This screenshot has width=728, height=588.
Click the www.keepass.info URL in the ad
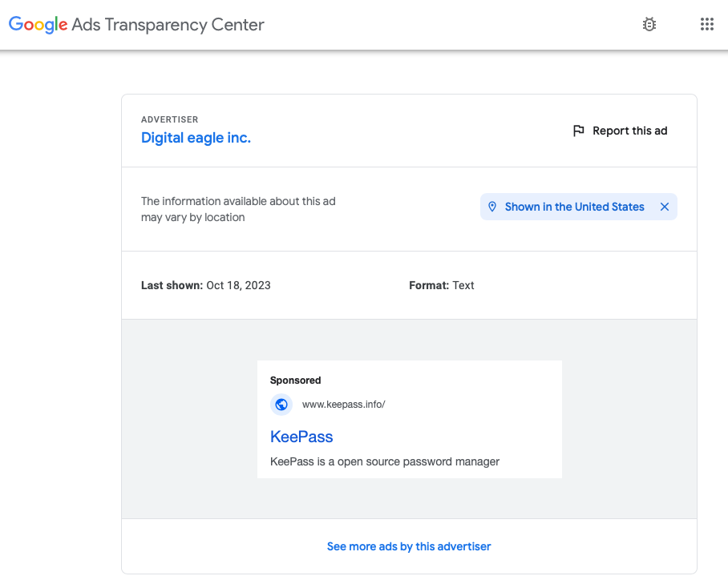pos(343,405)
